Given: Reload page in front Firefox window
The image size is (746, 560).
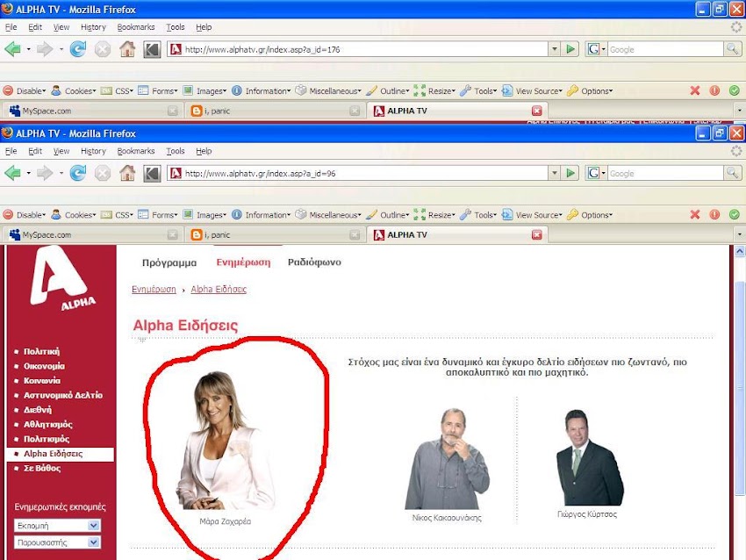Looking at the screenshot, I should (78, 173).
